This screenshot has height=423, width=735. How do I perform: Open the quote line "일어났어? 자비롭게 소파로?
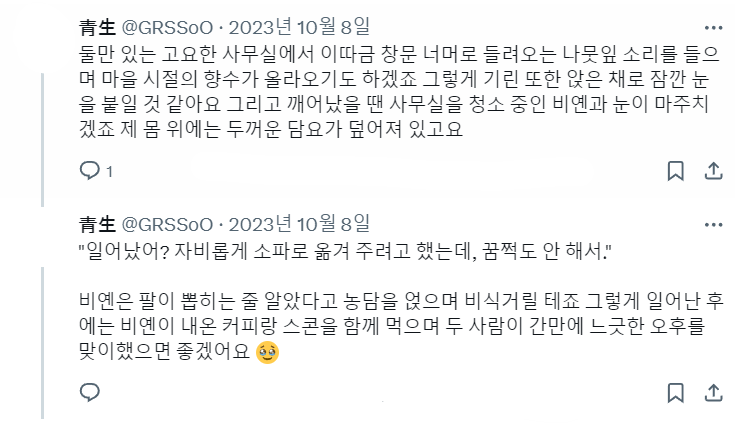pyautogui.click(x=345, y=252)
